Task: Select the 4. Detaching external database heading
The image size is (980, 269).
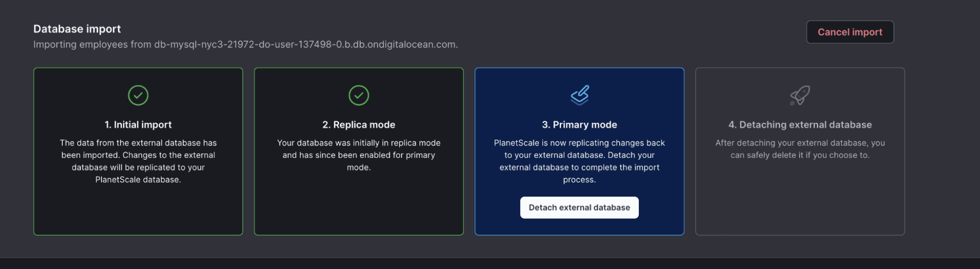Action: tap(800, 124)
